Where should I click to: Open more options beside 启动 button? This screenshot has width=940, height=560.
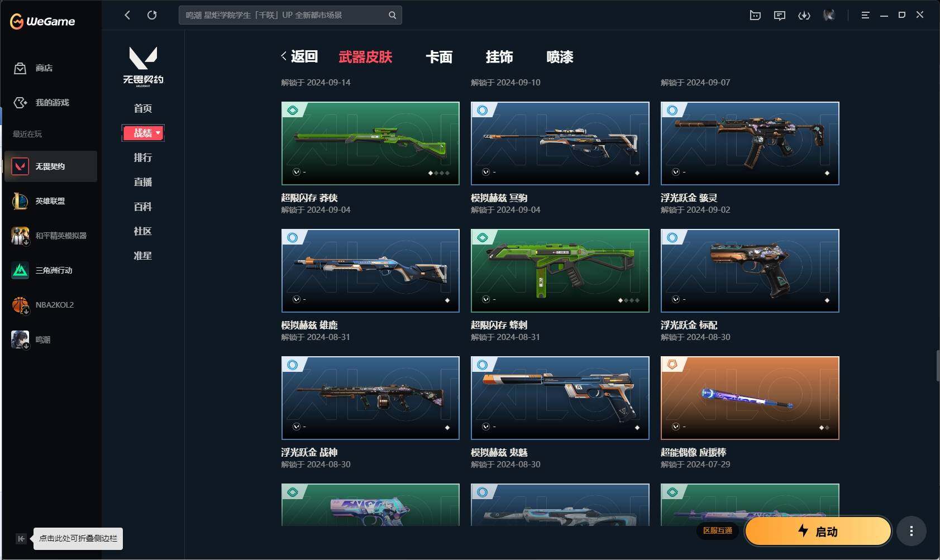click(912, 531)
